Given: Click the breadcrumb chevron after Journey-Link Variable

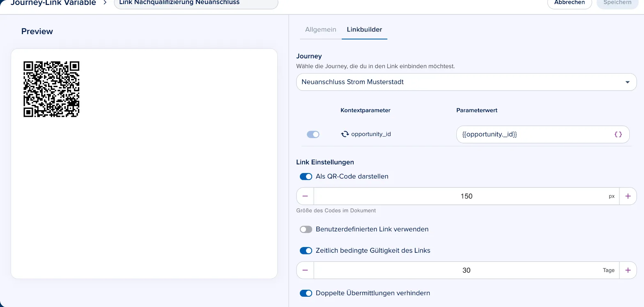Looking at the screenshot, I should click(105, 2).
